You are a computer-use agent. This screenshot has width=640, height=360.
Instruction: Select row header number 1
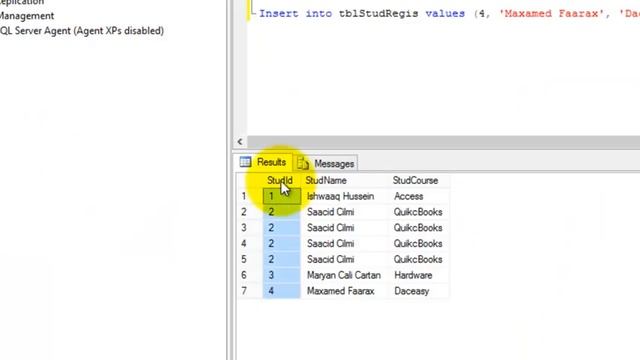click(x=249, y=196)
